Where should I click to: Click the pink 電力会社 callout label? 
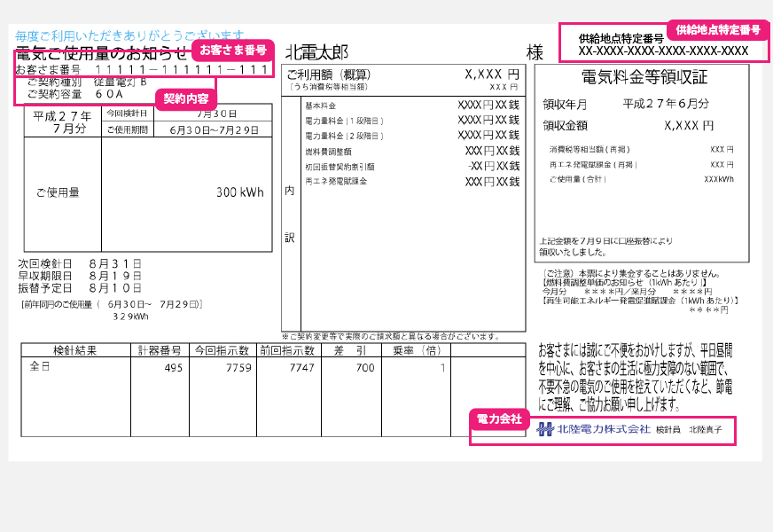tap(499, 419)
